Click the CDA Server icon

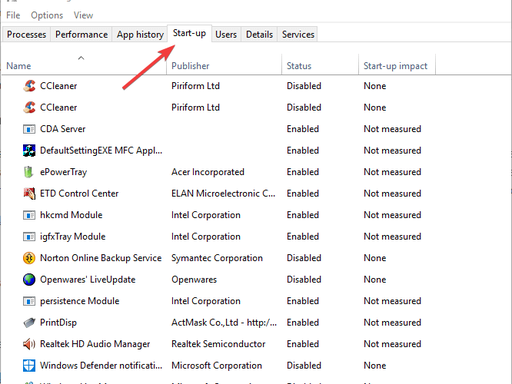29,129
